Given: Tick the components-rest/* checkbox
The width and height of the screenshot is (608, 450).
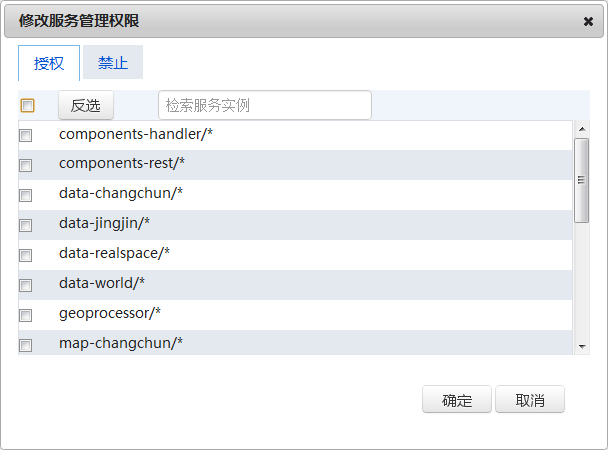Looking at the screenshot, I should [26, 165].
